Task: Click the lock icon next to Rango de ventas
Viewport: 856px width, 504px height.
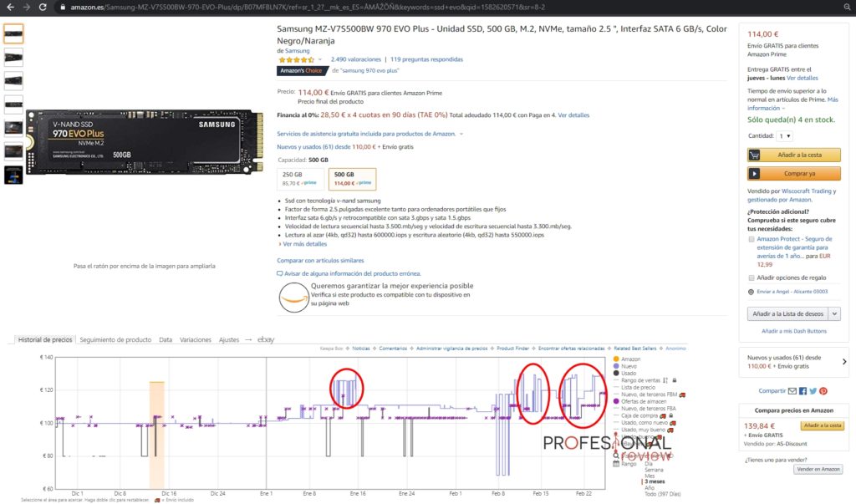Action: (675, 380)
